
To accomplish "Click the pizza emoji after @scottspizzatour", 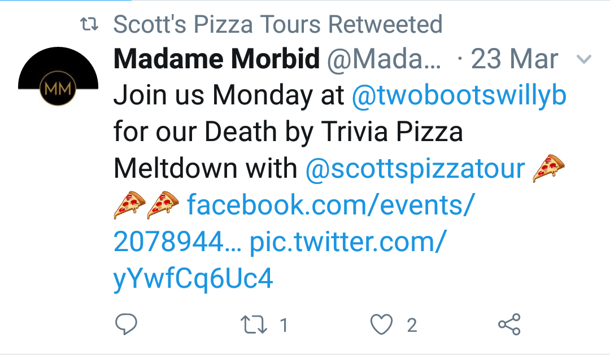I will tap(548, 168).
